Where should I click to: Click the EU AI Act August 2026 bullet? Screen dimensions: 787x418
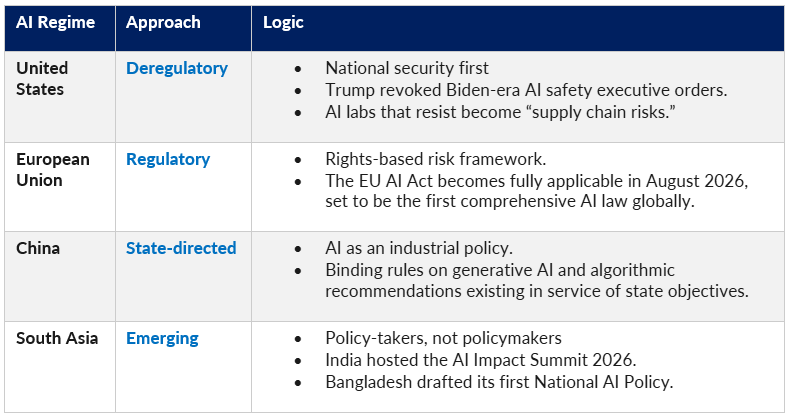tap(537, 191)
